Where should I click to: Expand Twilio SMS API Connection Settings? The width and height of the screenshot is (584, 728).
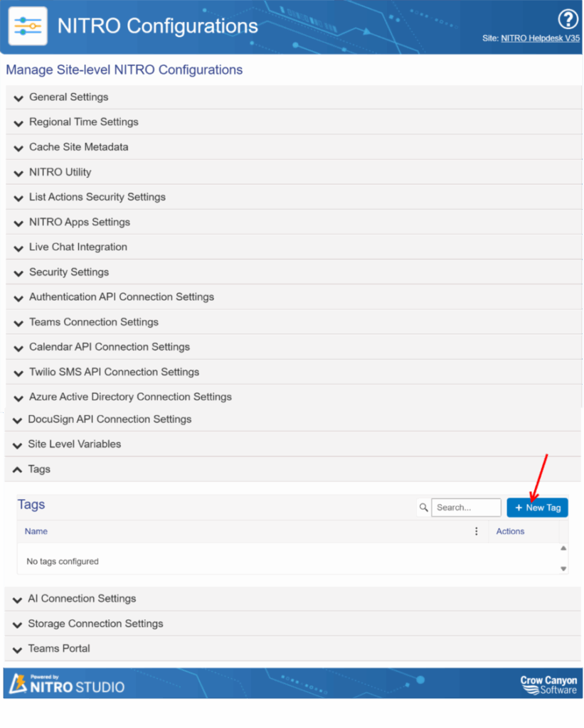coord(114,372)
